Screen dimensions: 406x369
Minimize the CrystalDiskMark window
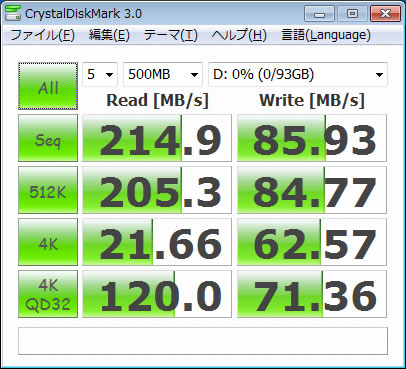coord(319,14)
